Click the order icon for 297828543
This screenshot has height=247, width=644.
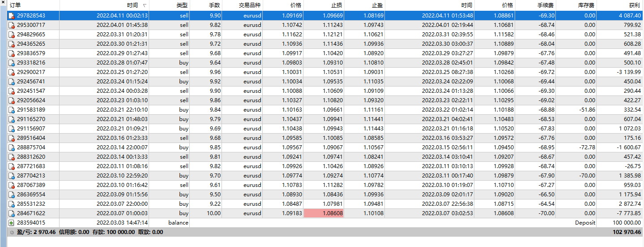[x=11, y=16]
